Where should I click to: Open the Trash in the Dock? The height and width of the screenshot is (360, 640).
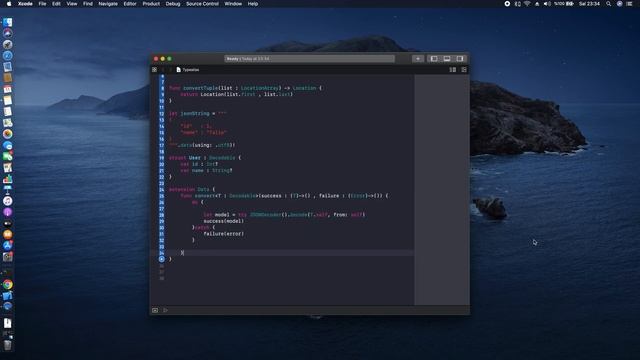coord(8,345)
